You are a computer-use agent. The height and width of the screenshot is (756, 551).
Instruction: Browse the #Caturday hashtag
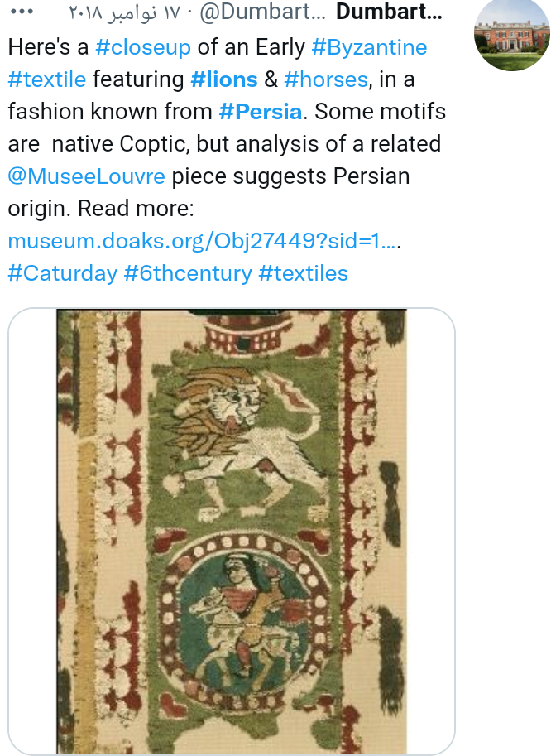click(x=62, y=273)
